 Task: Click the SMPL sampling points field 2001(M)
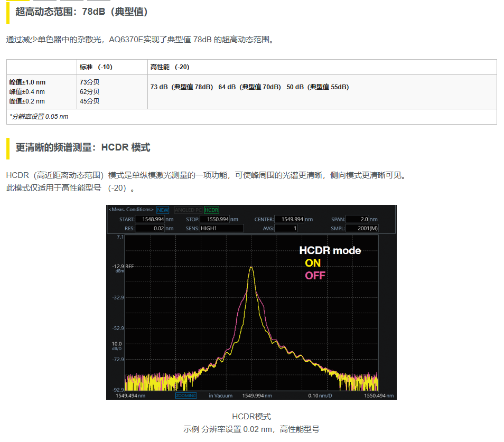pos(363,228)
